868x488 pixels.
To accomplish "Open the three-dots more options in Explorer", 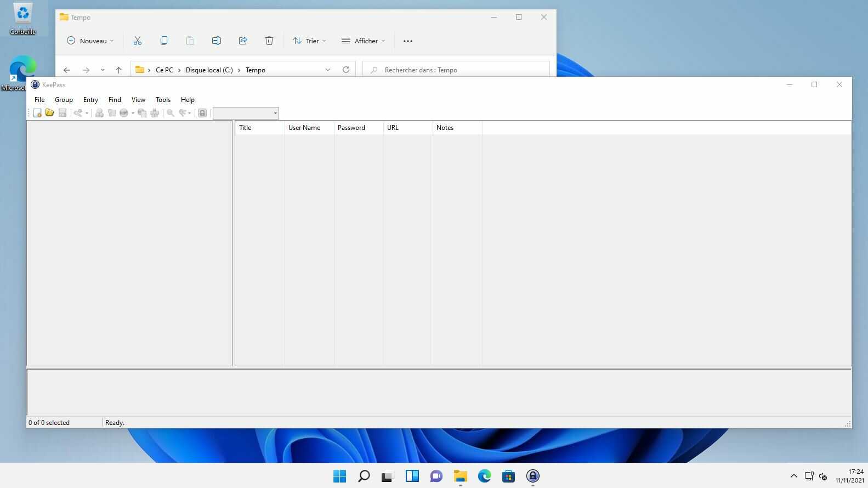I will (408, 41).
